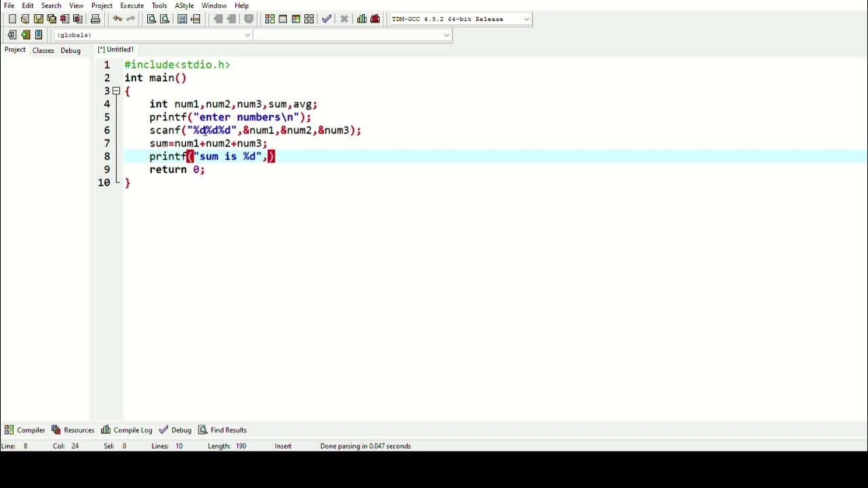Switch to the Project side tab
Screen dimensions: 868x488
15,50
